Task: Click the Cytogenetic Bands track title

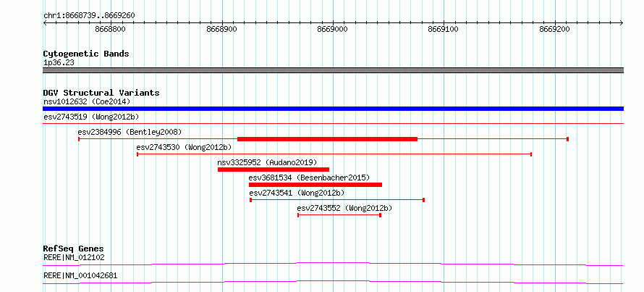Action: [86, 54]
